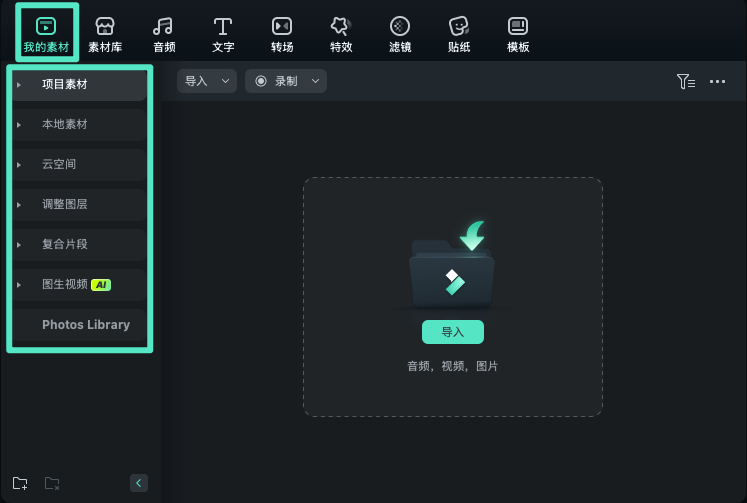Expand the 调整图层 tree arrow
Viewport: 747px width, 503px height.
click(19, 205)
